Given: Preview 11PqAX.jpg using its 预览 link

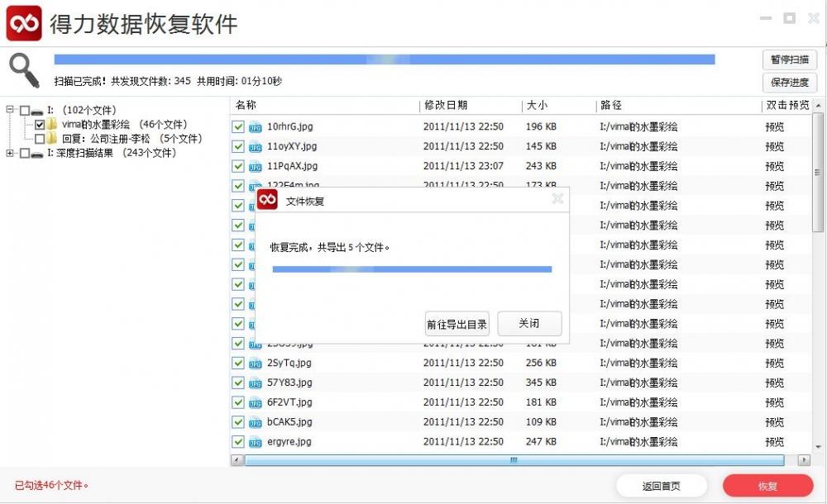Looking at the screenshot, I should [x=774, y=166].
